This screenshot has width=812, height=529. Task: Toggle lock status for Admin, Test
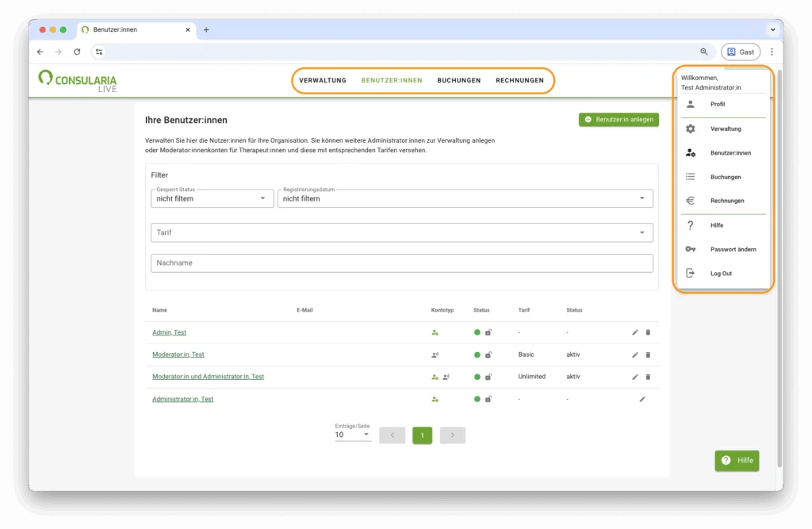pyautogui.click(x=488, y=332)
